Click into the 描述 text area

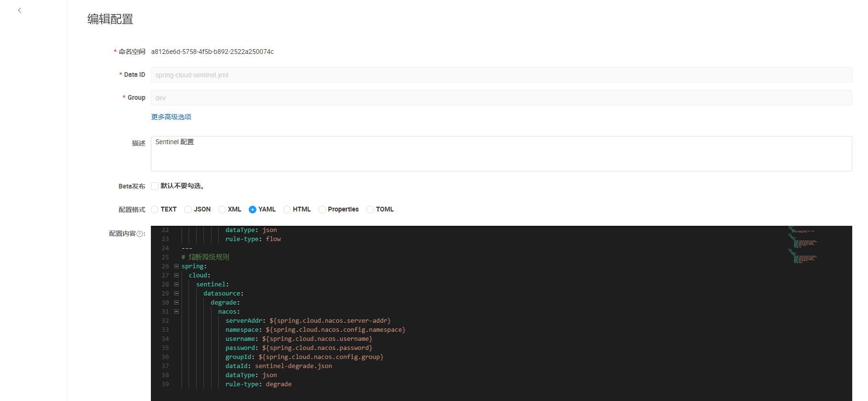(x=501, y=154)
